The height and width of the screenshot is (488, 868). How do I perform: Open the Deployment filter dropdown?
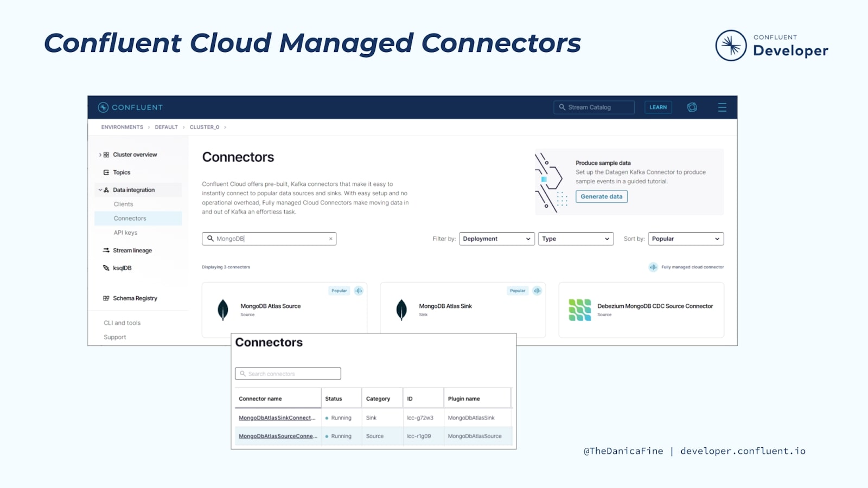click(x=497, y=239)
